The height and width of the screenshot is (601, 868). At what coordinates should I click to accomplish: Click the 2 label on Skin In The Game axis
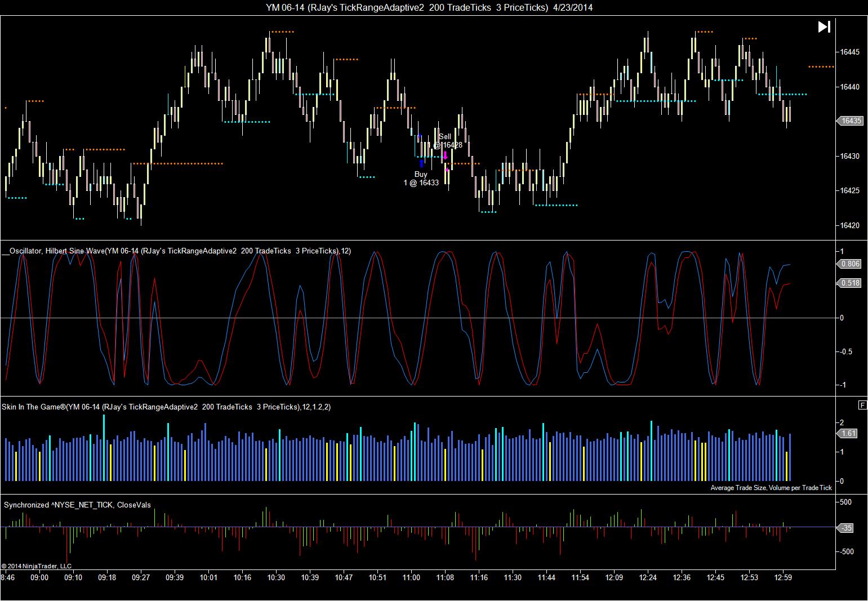click(842, 422)
